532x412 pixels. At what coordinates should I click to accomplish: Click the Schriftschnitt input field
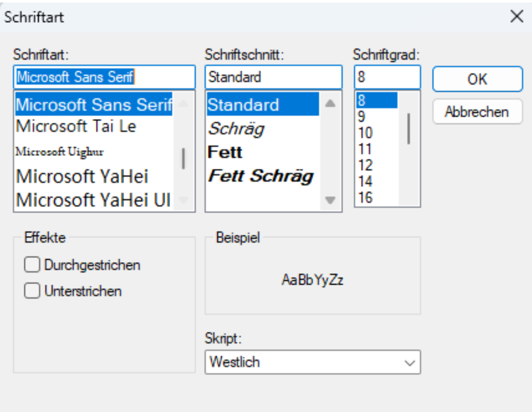click(x=274, y=77)
